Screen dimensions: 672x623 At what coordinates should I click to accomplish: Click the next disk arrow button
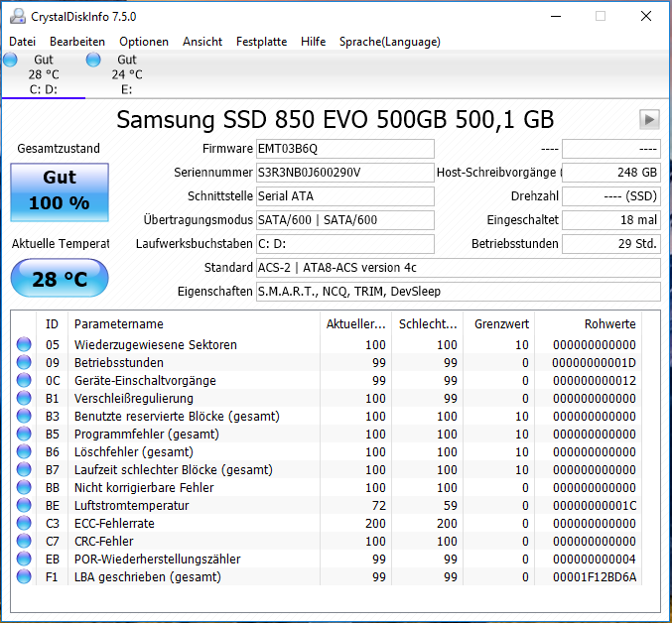[x=649, y=119]
